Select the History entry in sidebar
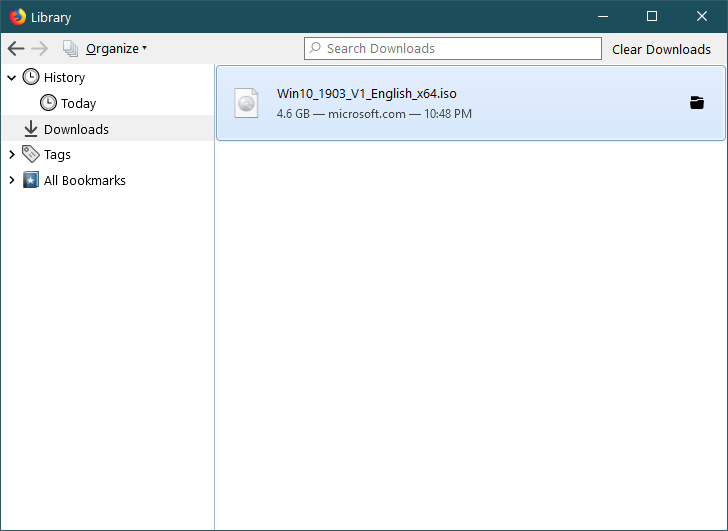 pyautogui.click(x=64, y=78)
